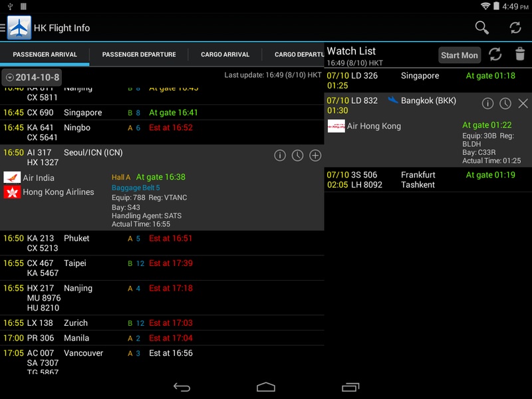532x399 pixels.
Task: Delete Watch List with trash icon
Action: point(520,55)
